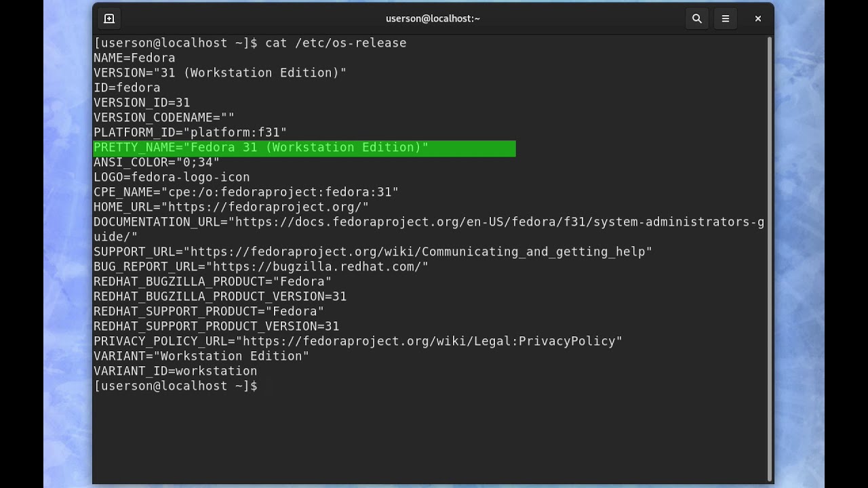The image size is (868, 488).
Task: Click the Communicating_and_getting_help support URL
Action: 417,252
